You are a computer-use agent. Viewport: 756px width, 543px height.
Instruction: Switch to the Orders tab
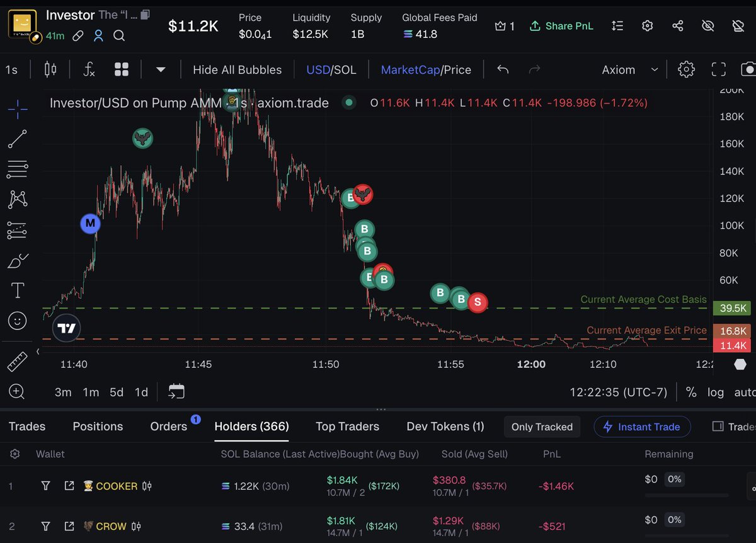click(x=168, y=426)
